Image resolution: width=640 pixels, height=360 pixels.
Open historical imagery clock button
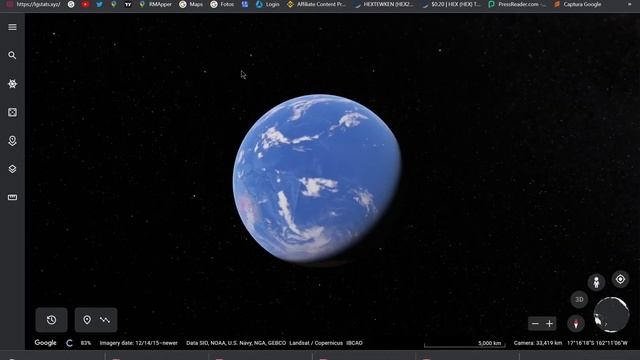(51, 320)
